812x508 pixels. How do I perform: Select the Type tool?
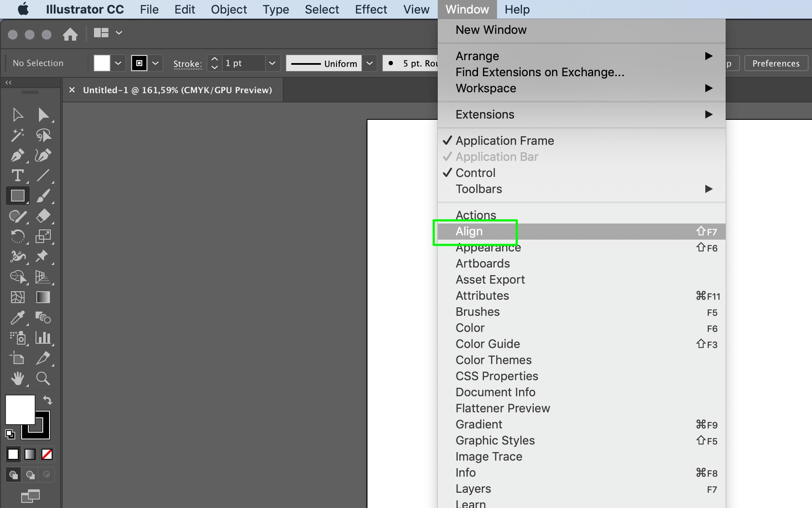point(17,175)
